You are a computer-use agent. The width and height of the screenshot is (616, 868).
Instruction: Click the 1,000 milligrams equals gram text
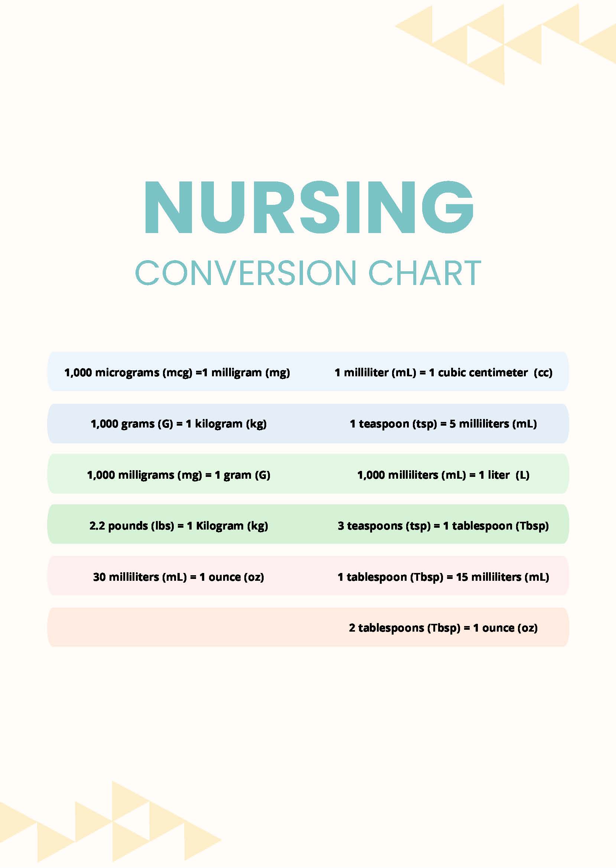[179, 475]
